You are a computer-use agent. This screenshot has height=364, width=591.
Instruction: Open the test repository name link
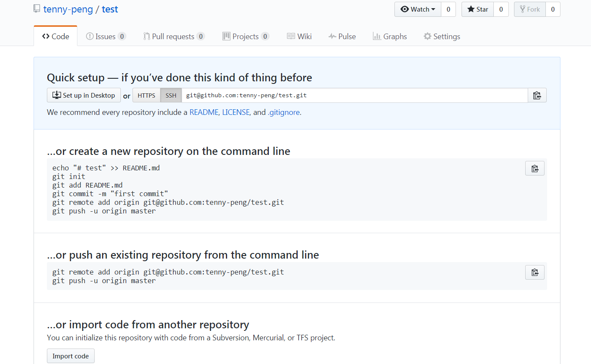point(110,9)
